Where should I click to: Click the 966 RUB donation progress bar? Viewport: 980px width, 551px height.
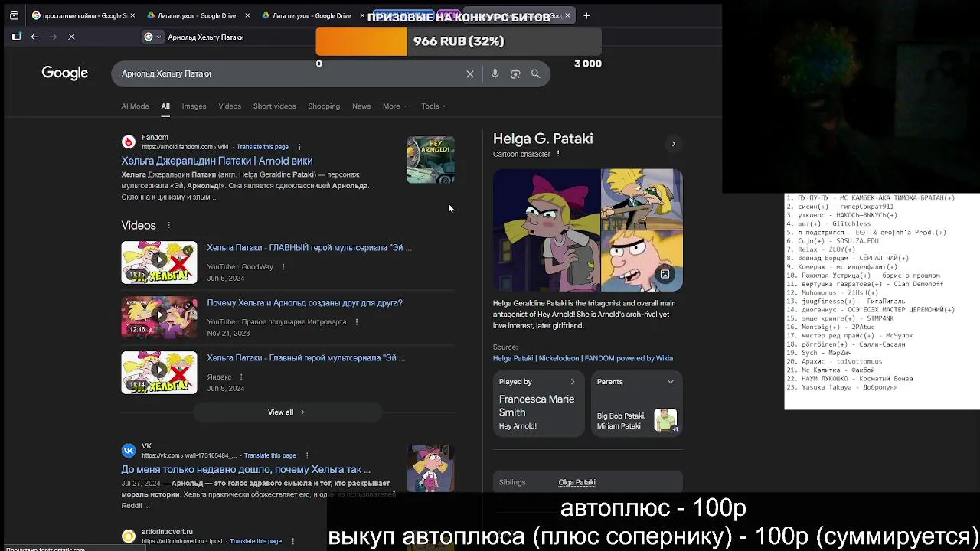[x=459, y=42]
